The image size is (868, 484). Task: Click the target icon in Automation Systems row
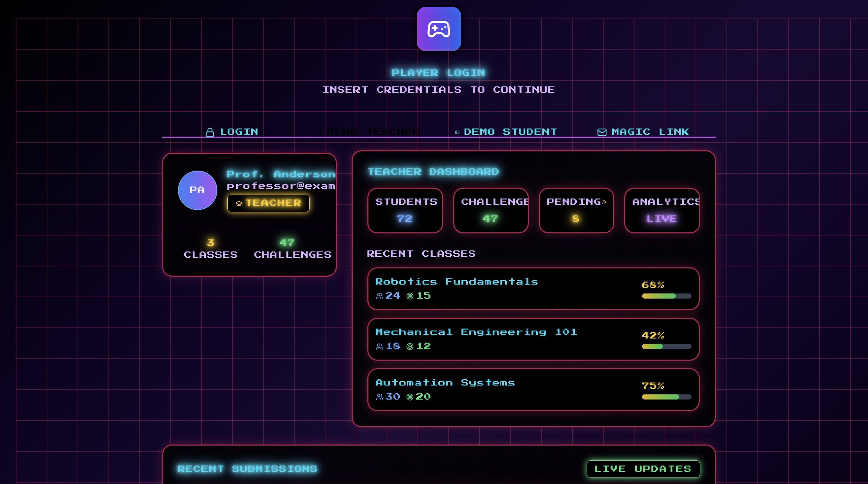[410, 397]
